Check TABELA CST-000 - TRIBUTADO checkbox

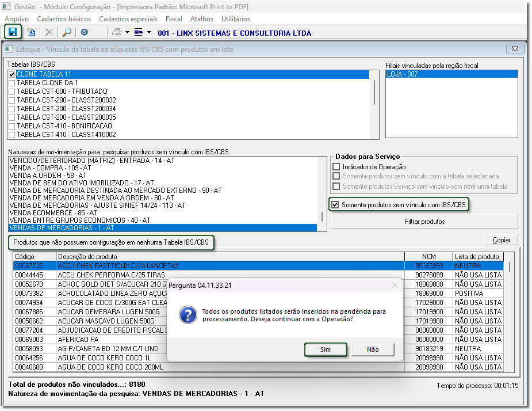(12, 92)
